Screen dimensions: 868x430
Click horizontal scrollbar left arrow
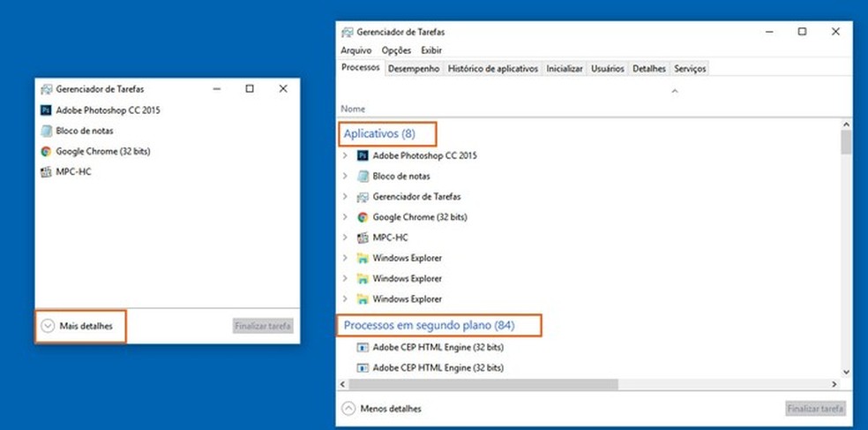click(x=342, y=384)
